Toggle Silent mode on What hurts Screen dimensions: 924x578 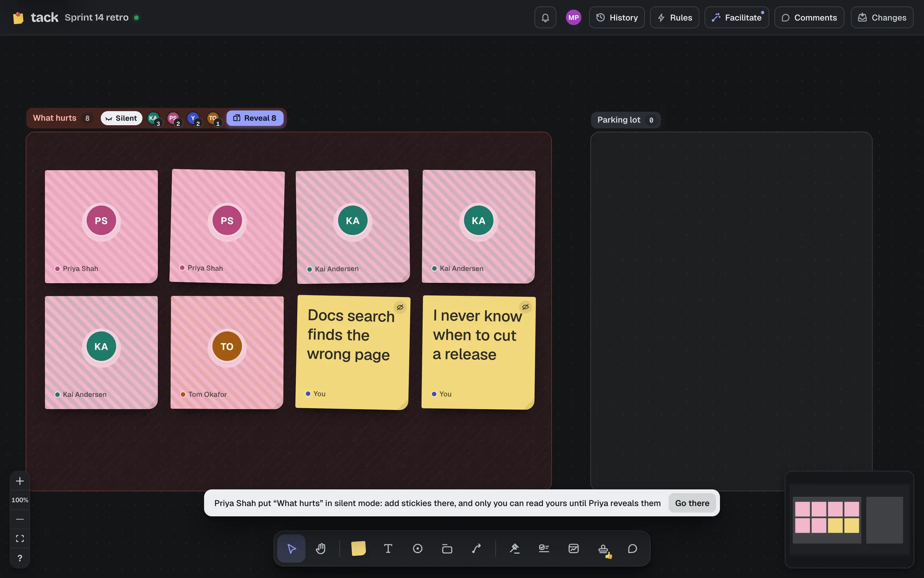(x=121, y=118)
